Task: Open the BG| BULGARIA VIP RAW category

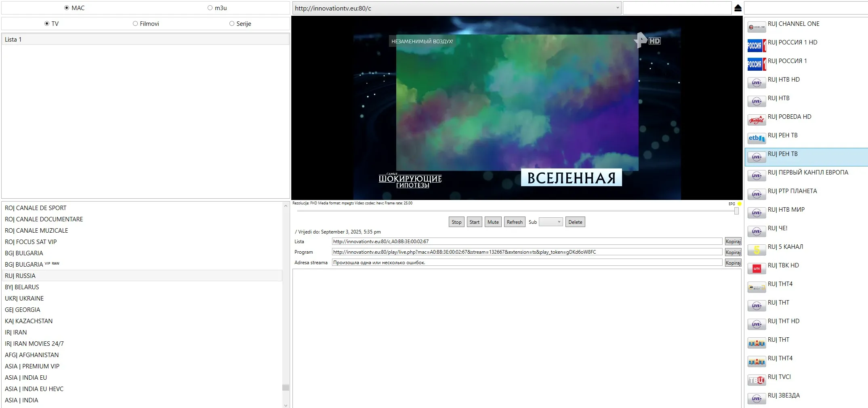Action: click(142, 264)
